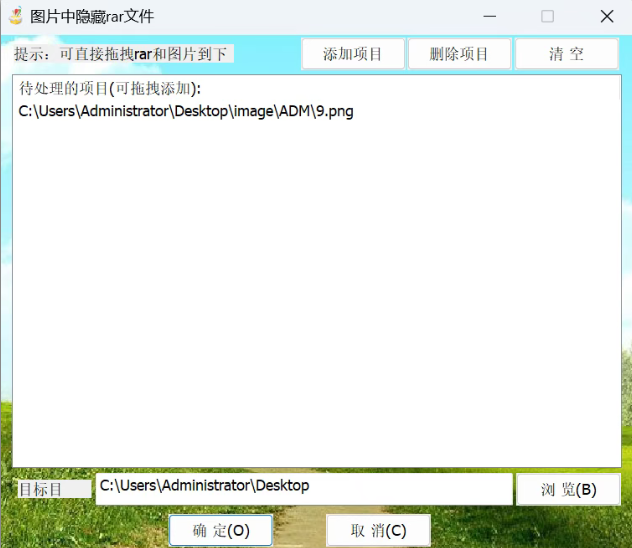The width and height of the screenshot is (632, 548).
Task: Click 删除项目 to remove an item
Action: click(x=459, y=54)
